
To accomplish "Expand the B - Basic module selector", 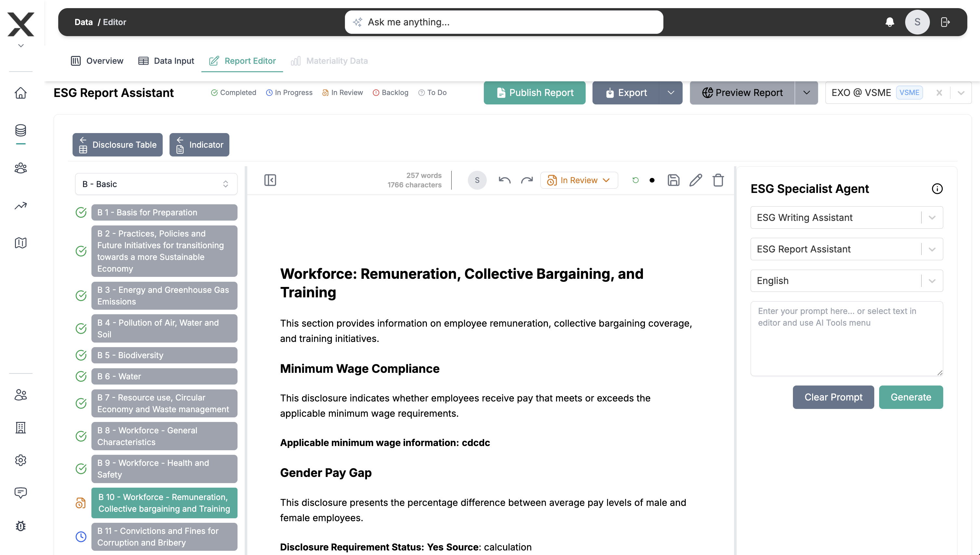I will click(156, 184).
